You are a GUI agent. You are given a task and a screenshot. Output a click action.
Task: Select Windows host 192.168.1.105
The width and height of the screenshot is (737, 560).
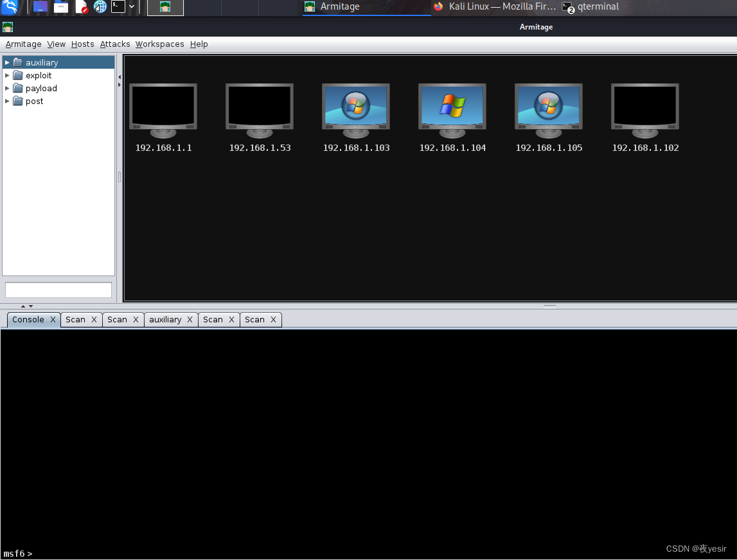pos(549,111)
